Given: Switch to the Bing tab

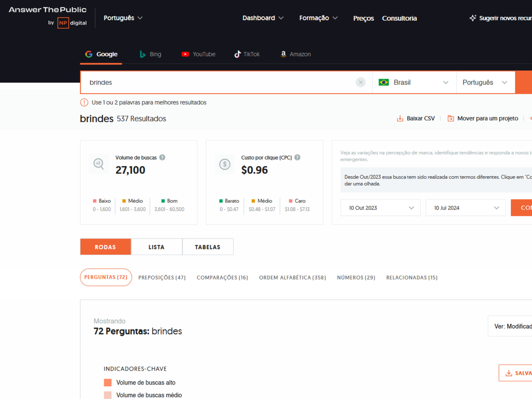Looking at the screenshot, I should point(150,54).
